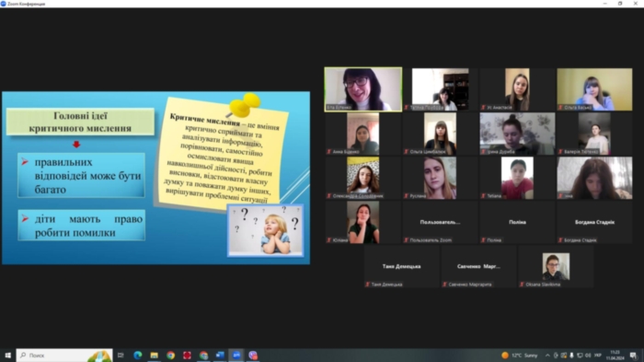Switch keyboard language indicator УКР

click(x=598, y=356)
